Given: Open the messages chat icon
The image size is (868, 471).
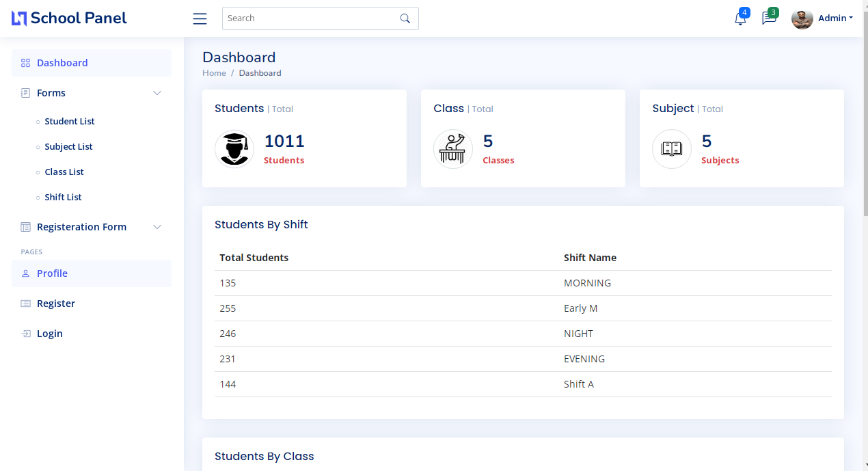Looking at the screenshot, I should (769, 18).
